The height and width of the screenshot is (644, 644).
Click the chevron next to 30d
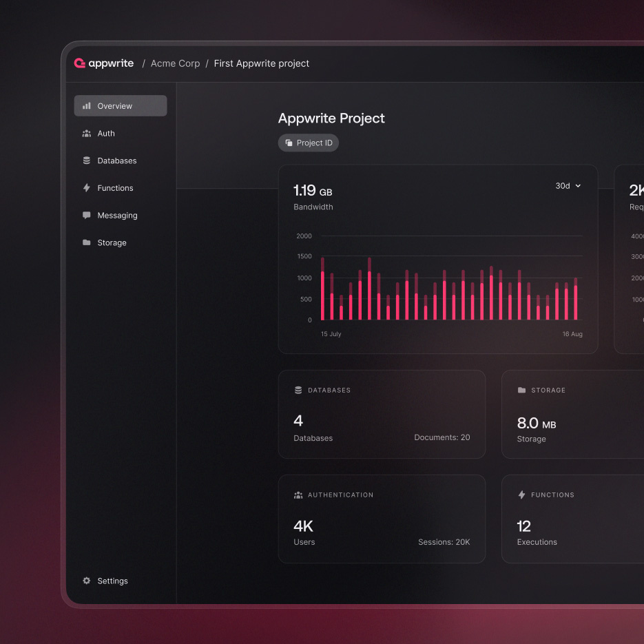tap(579, 186)
